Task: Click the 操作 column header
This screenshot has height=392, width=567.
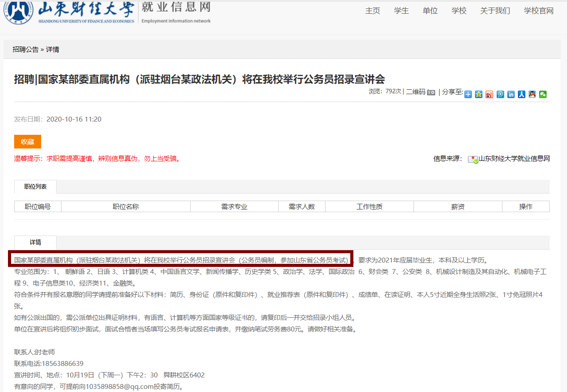Action: (x=526, y=206)
